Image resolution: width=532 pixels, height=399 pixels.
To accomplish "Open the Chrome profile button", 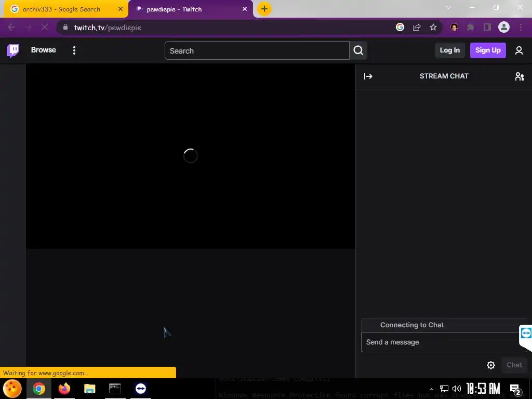I will [504, 27].
